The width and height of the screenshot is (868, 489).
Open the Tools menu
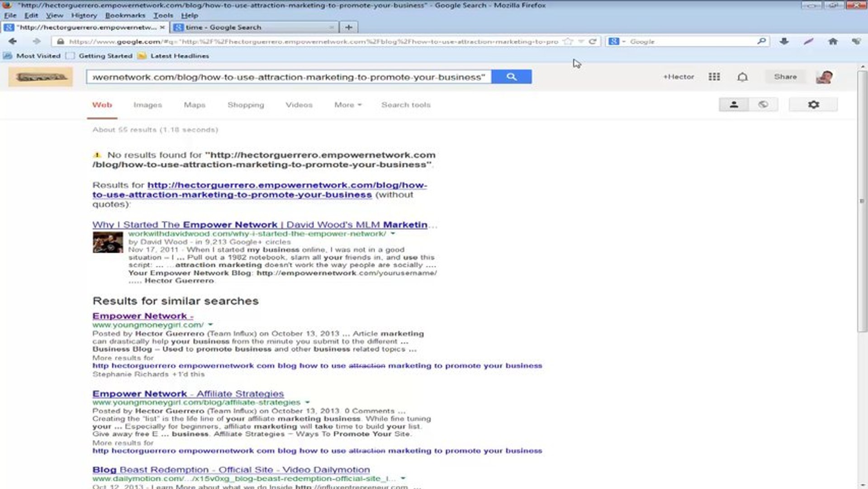(x=163, y=15)
